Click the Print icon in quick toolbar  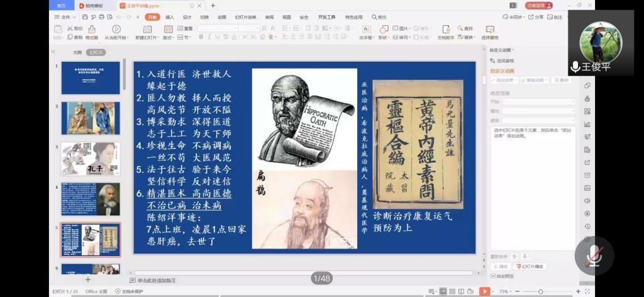point(101,17)
